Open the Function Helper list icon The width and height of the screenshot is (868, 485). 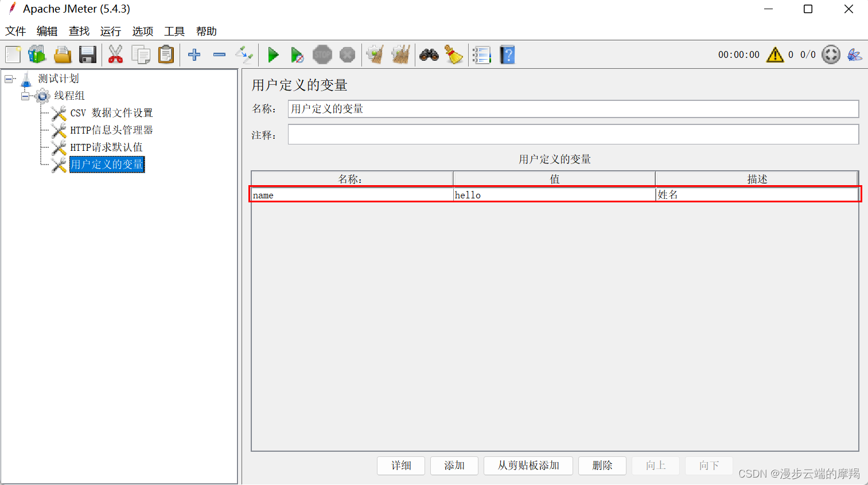482,55
